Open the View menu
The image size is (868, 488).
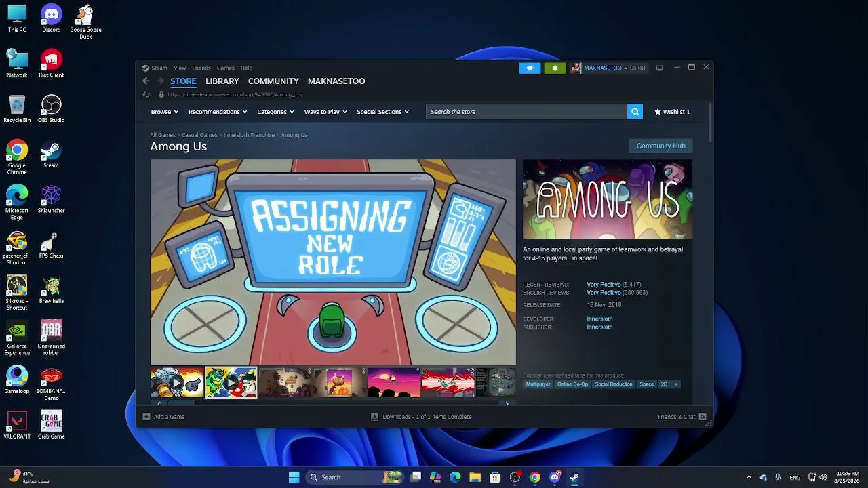tap(180, 68)
